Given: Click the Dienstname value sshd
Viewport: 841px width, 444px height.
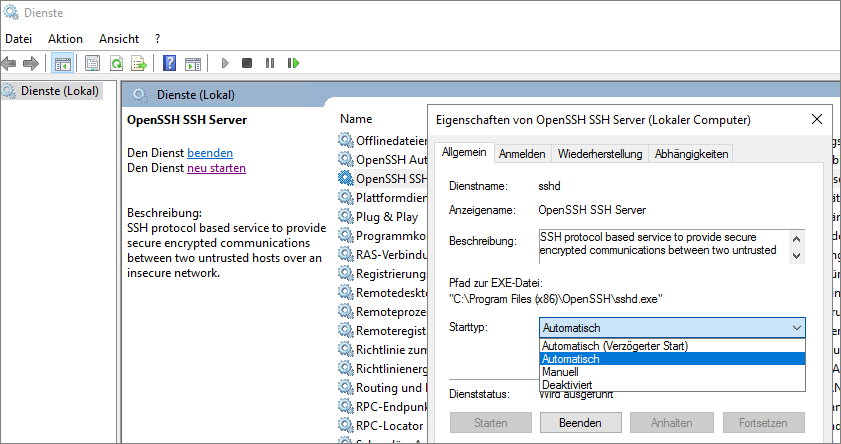Looking at the screenshot, I should [x=549, y=186].
